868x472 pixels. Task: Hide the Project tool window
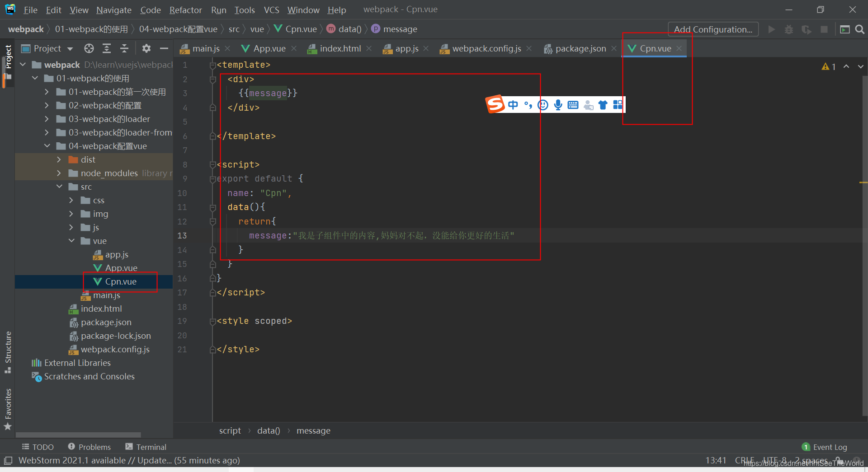pos(164,48)
